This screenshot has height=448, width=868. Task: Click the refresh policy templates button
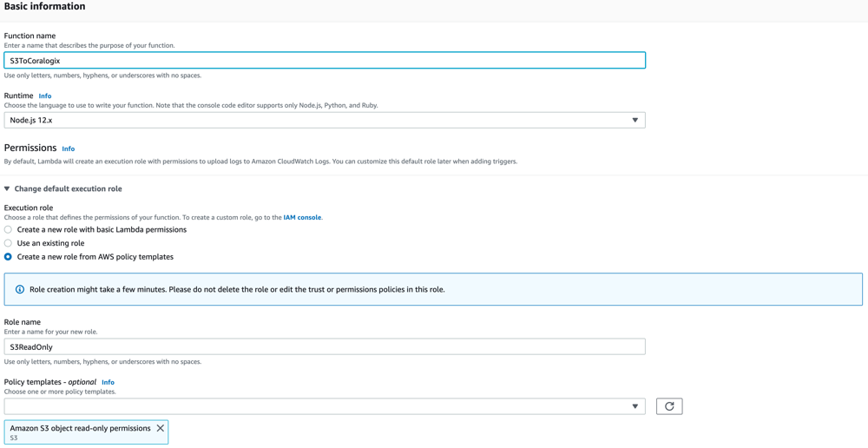coord(669,406)
